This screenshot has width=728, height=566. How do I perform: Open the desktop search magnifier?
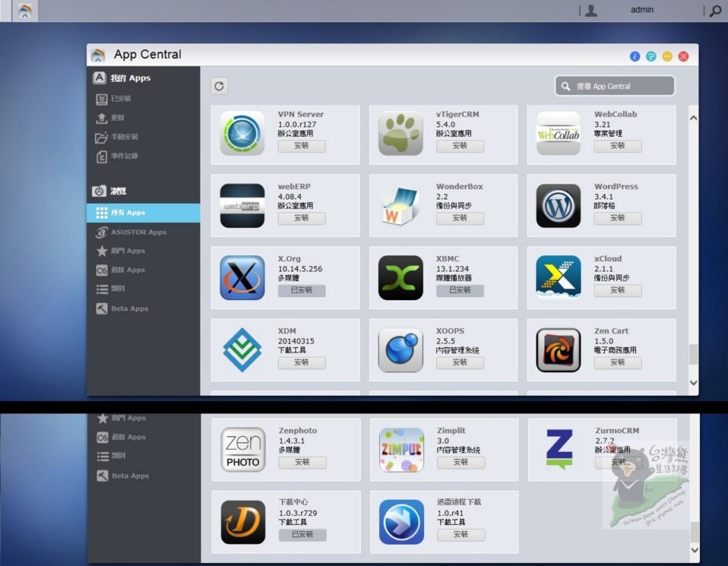coord(715,10)
